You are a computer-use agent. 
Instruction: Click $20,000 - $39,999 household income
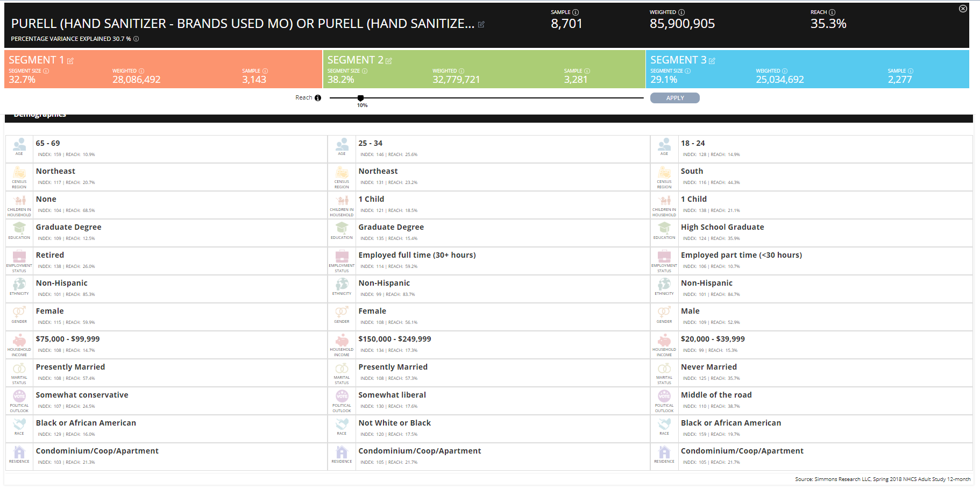click(713, 339)
